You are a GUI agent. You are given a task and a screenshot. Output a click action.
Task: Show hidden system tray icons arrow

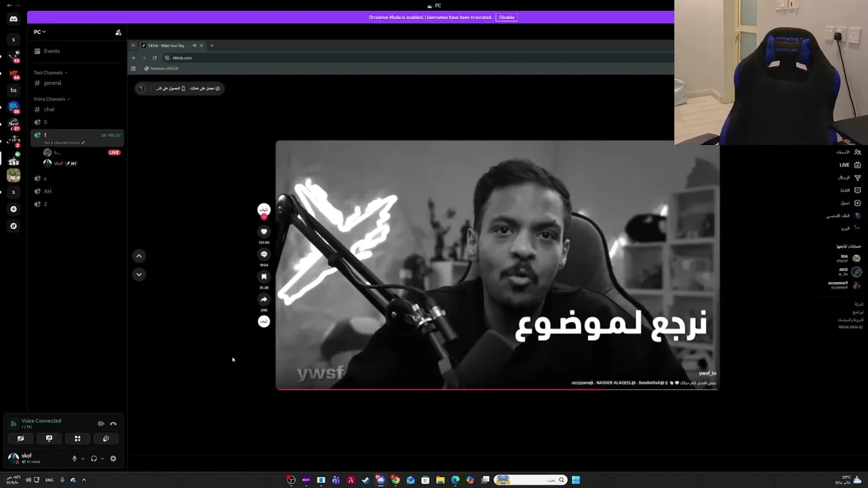[84, 480]
